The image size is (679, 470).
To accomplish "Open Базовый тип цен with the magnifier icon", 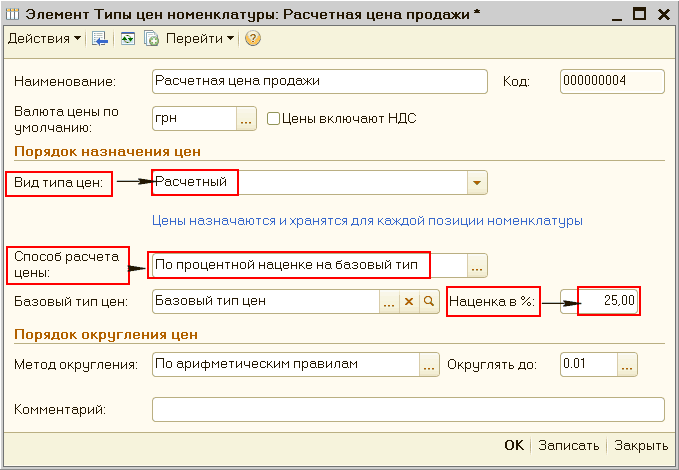I will 428,300.
